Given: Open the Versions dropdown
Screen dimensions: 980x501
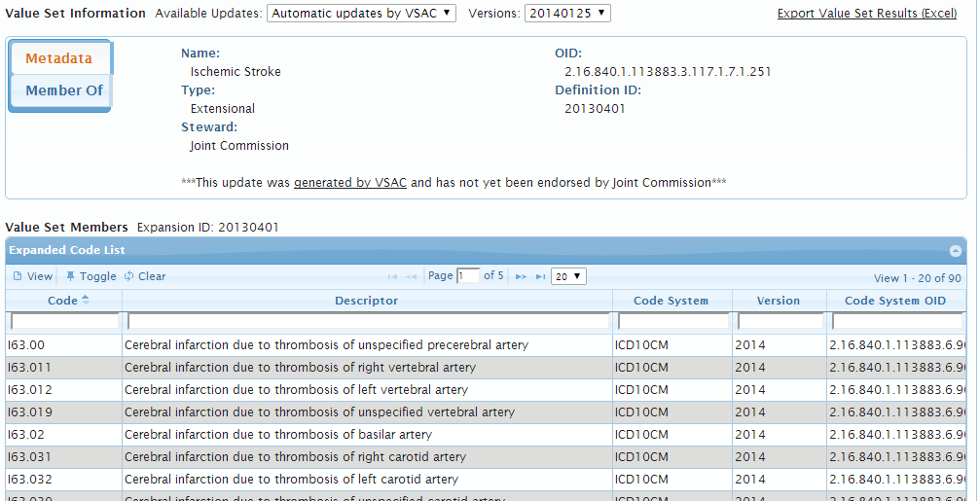Looking at the screenshot, I should pos(566,13).
